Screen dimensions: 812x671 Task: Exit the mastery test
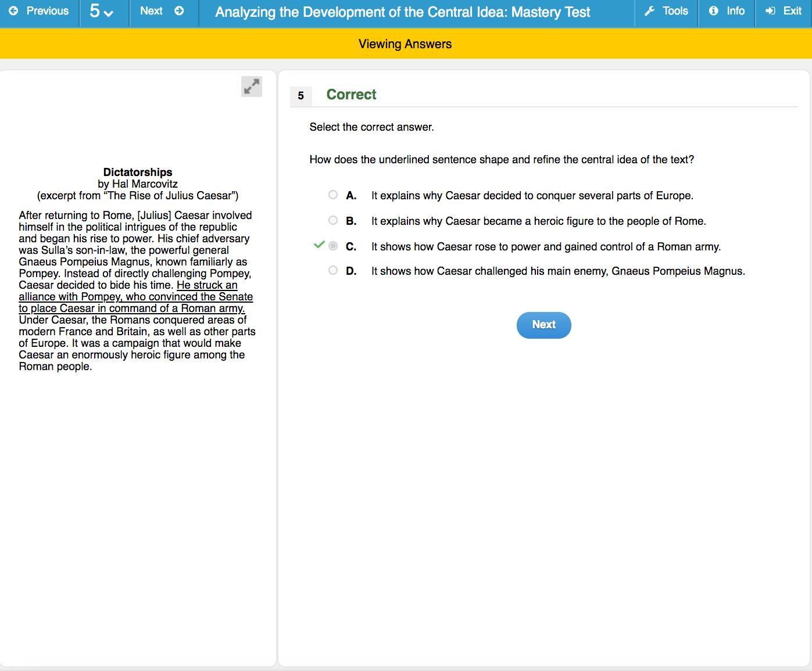pyautogui.click(x=784, y=12)
